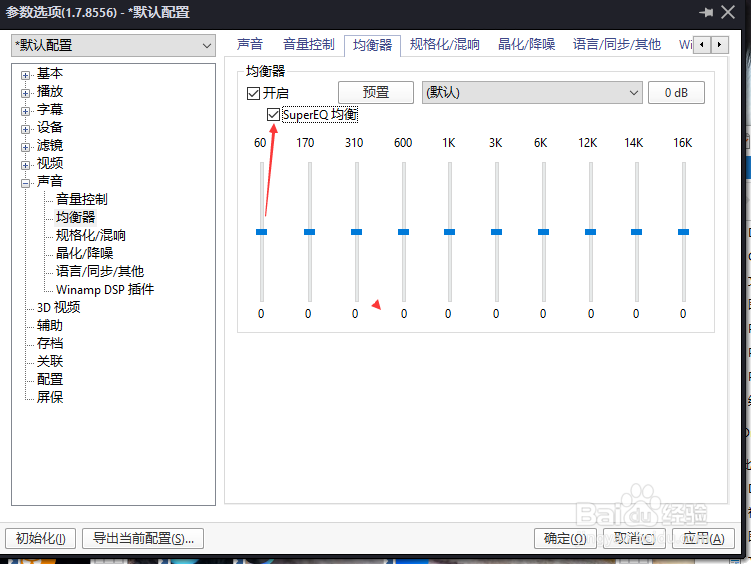Collapse the 声音 tree node

tap(25, 183)
